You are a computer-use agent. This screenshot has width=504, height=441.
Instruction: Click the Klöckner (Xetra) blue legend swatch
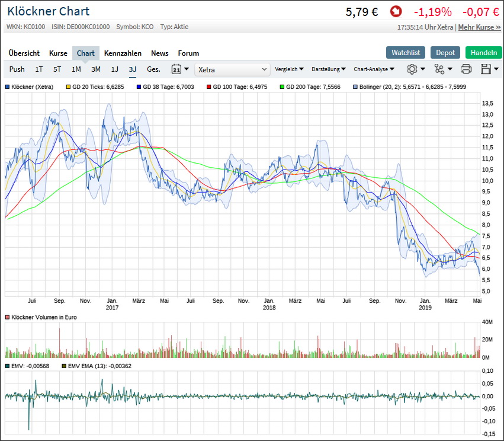(7, 87)
